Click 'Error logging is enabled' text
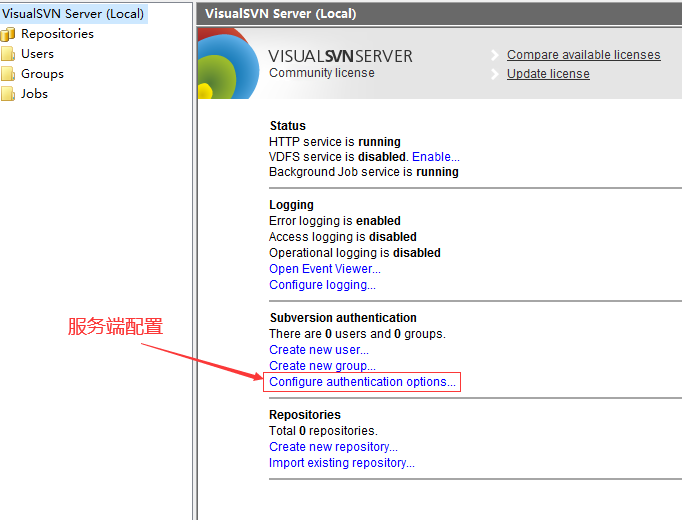682x520 pixels. [335, 221]
